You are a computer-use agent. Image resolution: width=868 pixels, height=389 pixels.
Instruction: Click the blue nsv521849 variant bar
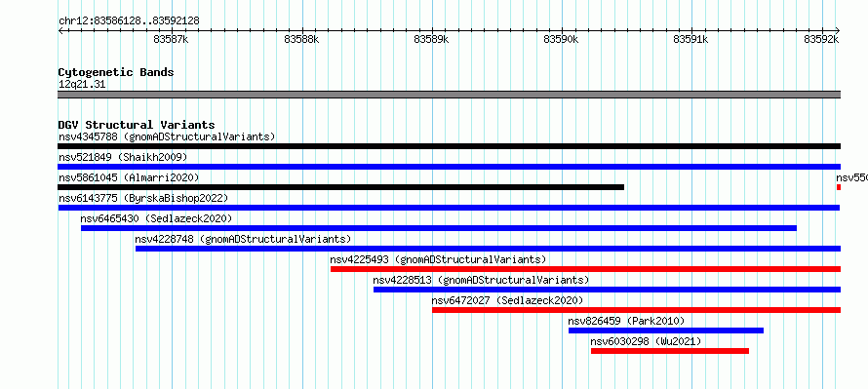pyautogui.click(x=449, y=167)
